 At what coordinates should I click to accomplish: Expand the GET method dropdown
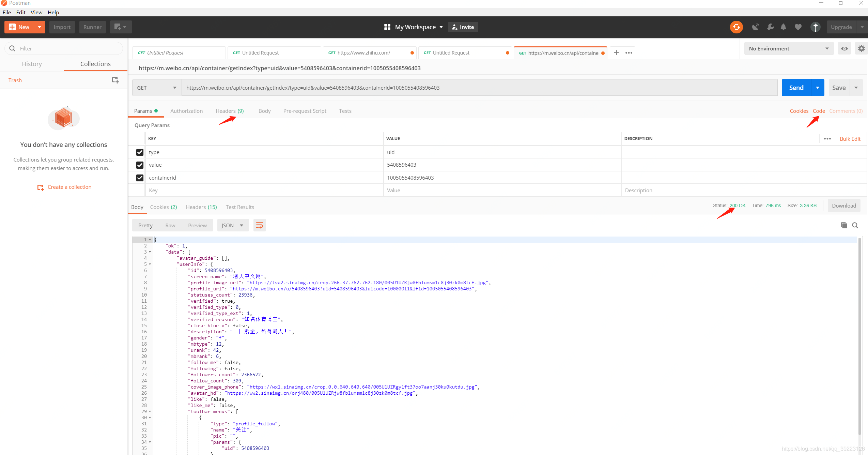[156, 87]
